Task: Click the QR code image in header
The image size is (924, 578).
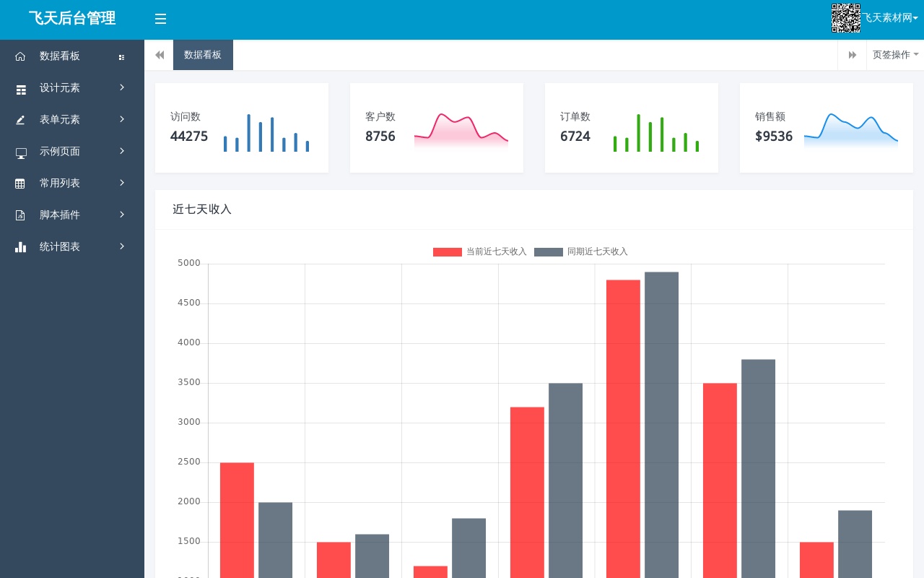Action: coord(845,18)
